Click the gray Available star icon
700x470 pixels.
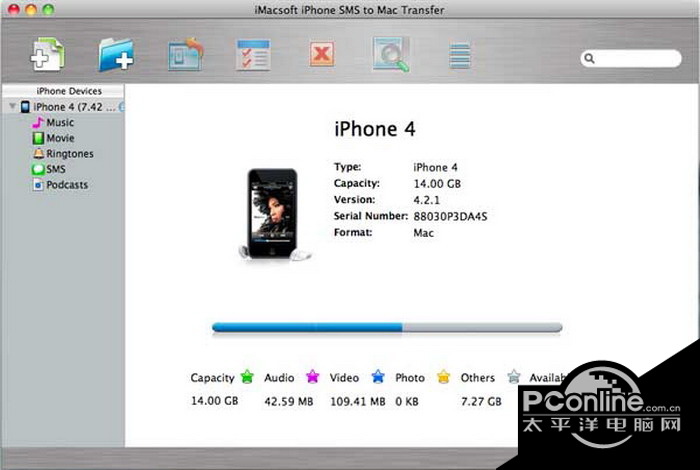(x=514, y=377)
